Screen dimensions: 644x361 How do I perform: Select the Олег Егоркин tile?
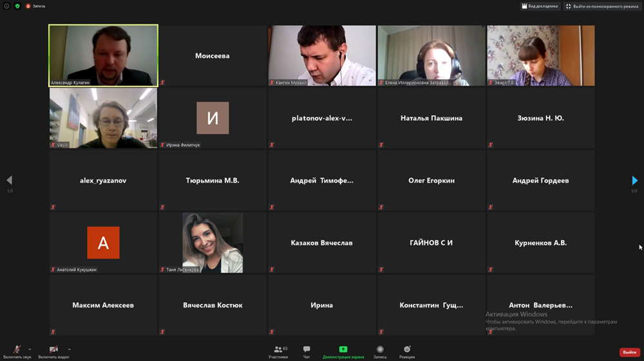(x=431, y=180)
